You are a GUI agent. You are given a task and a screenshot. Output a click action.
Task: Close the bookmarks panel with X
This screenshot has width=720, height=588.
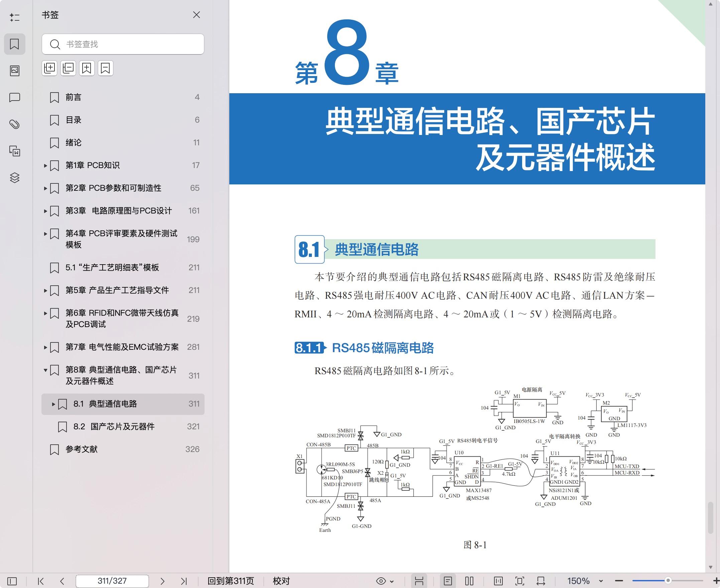pos(197,15)
